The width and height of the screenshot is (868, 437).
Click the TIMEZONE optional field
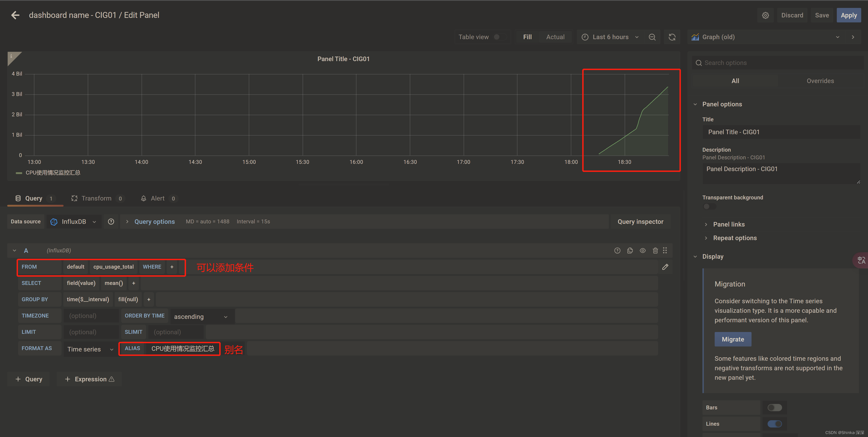click(x=91, y=316)
